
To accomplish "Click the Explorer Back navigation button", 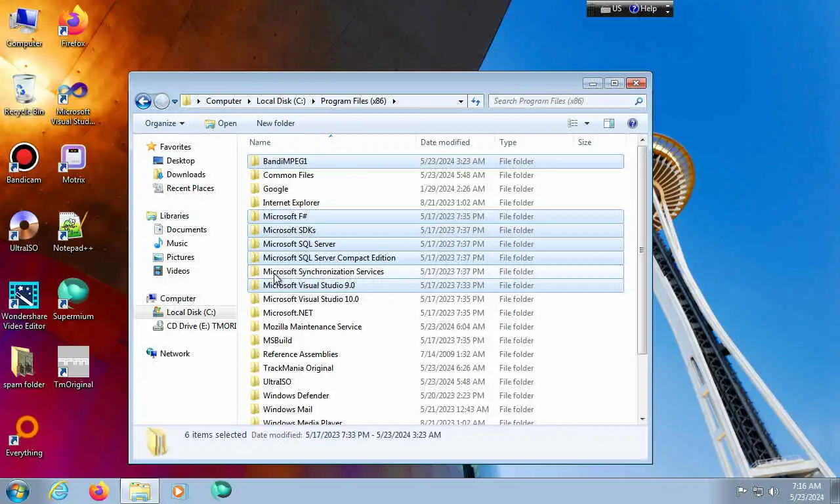I will coord(143,101).
